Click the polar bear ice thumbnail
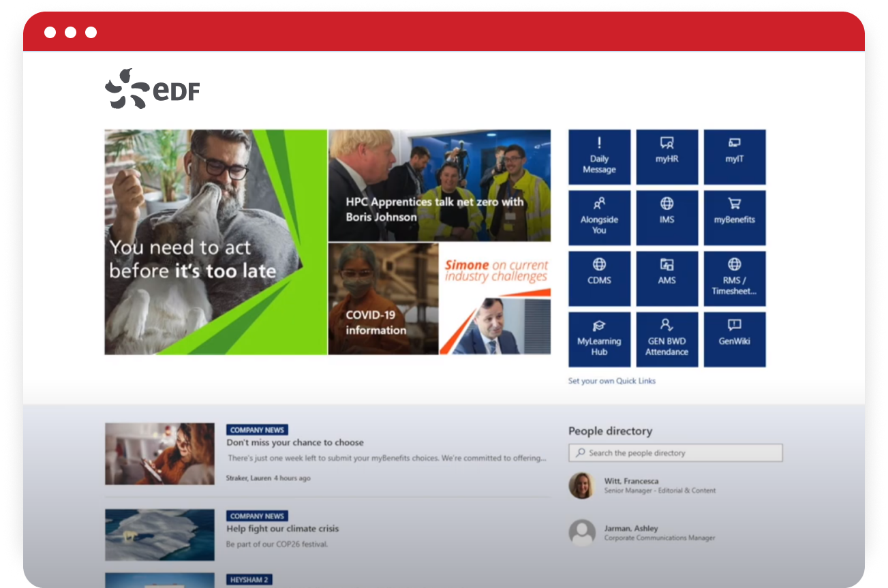This screenshot has width=888, height=588. 159,535
